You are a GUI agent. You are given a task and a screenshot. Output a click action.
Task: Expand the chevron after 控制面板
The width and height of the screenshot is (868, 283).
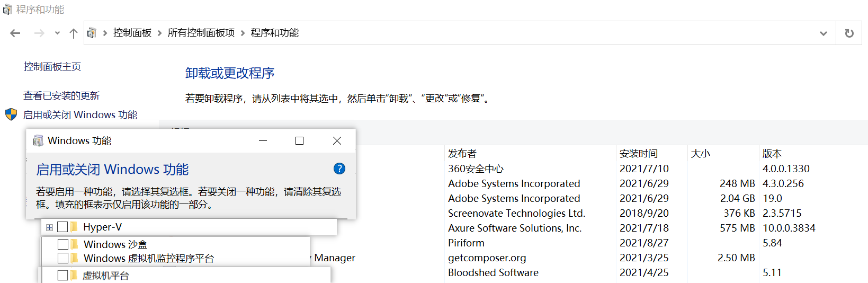click(x=159, y=33)
